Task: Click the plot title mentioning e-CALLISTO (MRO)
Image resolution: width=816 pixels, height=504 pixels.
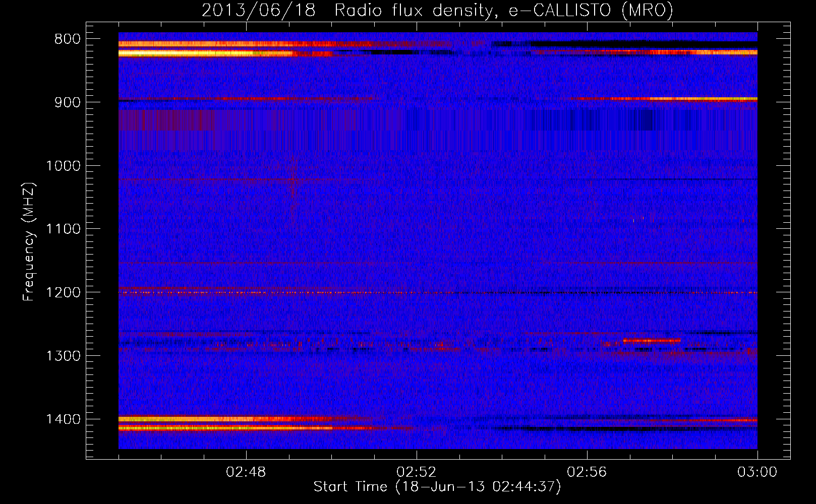Action: [437, 10]
